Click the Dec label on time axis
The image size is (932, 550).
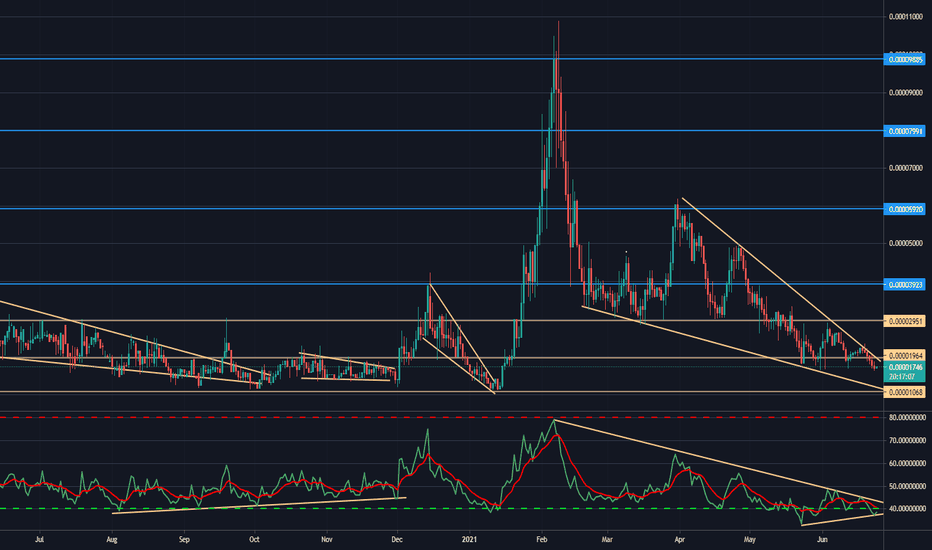pos(397,540)
